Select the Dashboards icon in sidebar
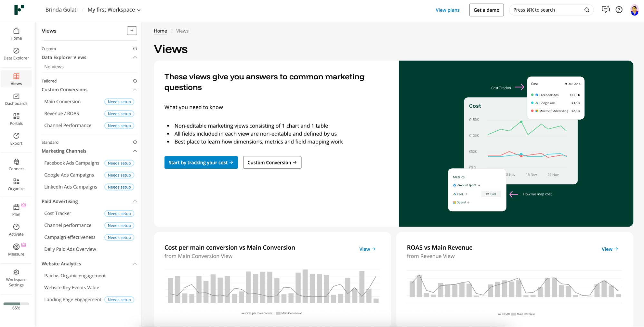Image resolution: width=644 pixels, height=327 pixels. (x=16, y=99)
